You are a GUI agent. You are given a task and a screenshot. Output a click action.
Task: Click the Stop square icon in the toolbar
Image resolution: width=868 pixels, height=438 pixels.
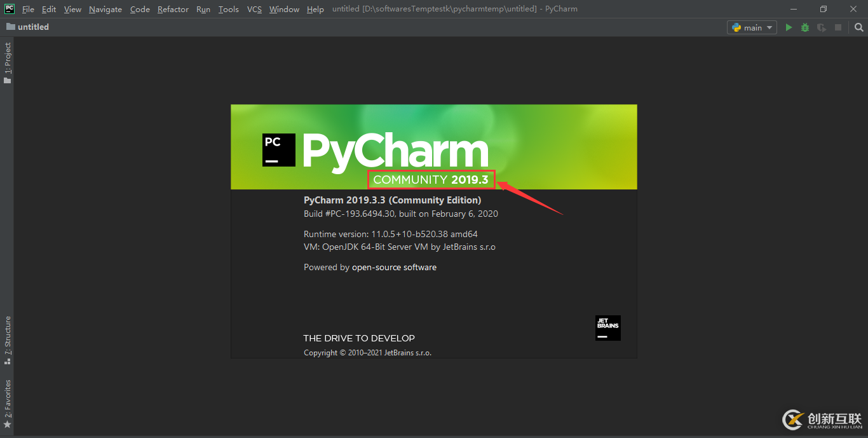(x=838, y=27)
